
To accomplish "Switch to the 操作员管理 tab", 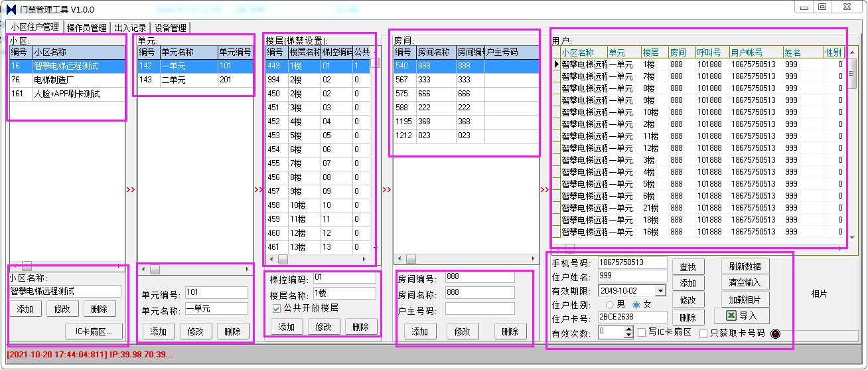I will (86, 28).
